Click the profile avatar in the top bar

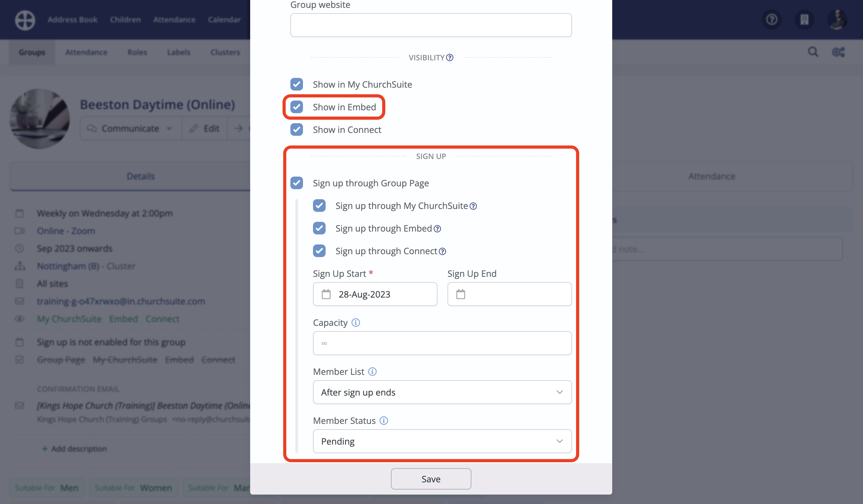(837, 19)
